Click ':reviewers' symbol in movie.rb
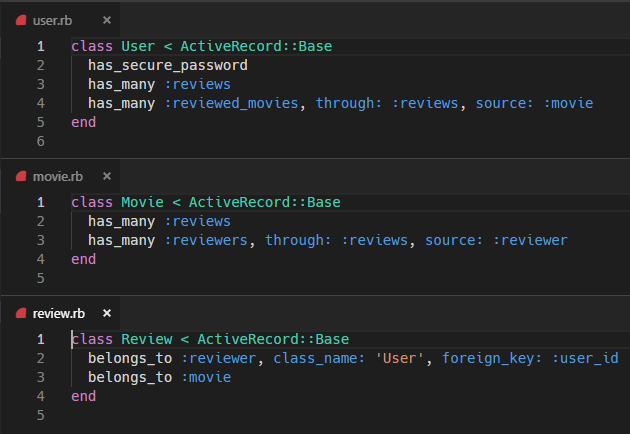 point(206,240)
